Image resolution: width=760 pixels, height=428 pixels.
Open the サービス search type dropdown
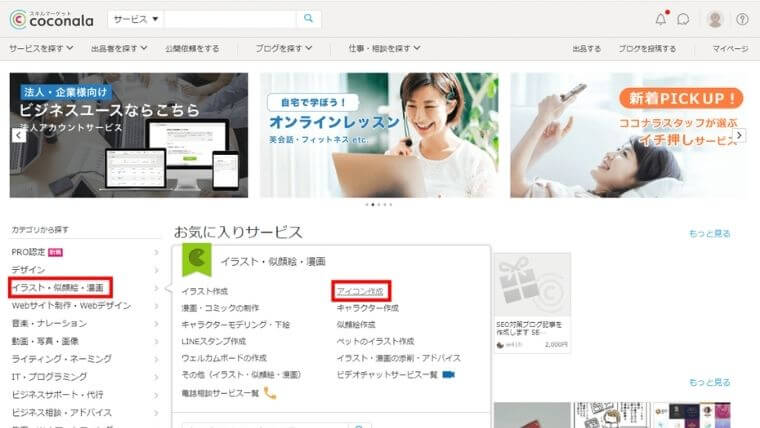pyautogui.click(x=136, y=19)
